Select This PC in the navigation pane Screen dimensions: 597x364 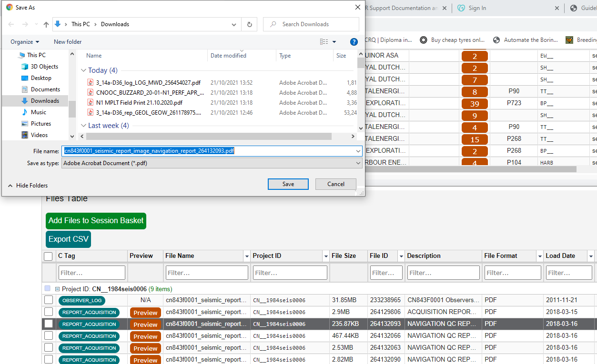(x=36, y=55)
